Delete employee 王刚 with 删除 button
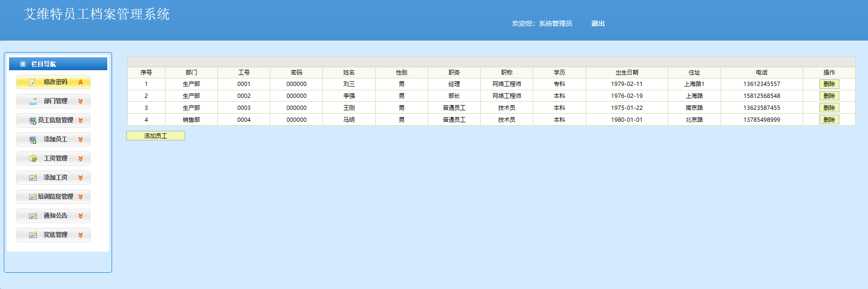The width and height of the screenshot is (868, 289). pos(829,108)
